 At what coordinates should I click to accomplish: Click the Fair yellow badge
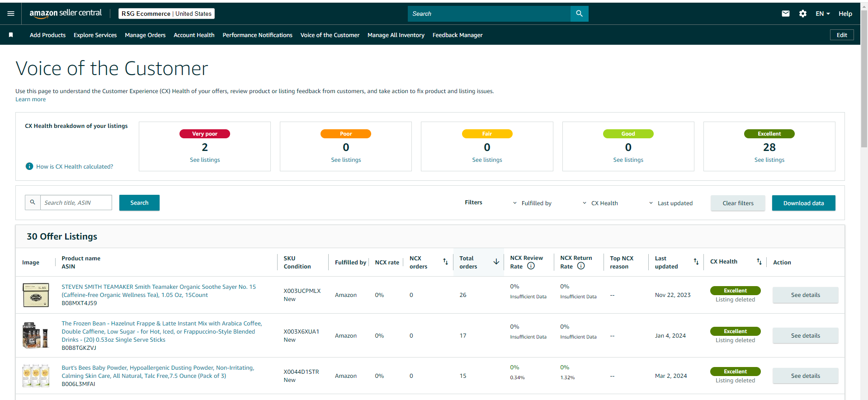(x=487, y=134)
